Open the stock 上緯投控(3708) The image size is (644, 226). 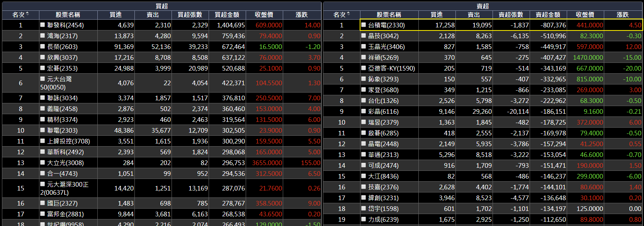click(x=68, y=142)
